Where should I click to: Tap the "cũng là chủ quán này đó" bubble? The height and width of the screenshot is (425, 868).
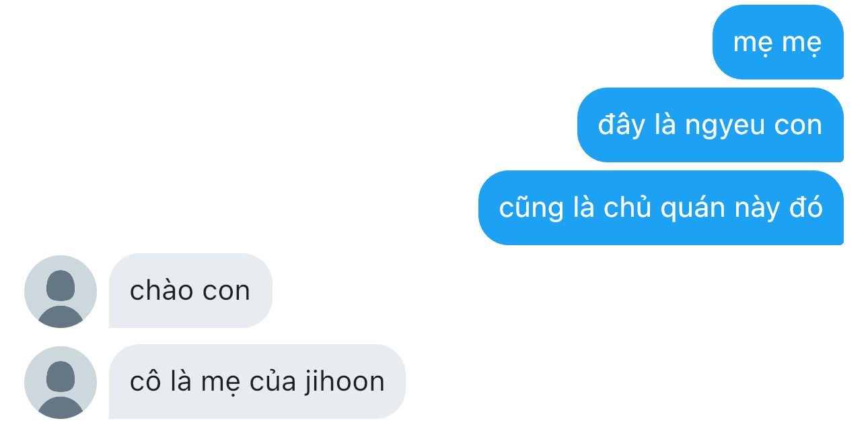point(661,208)
